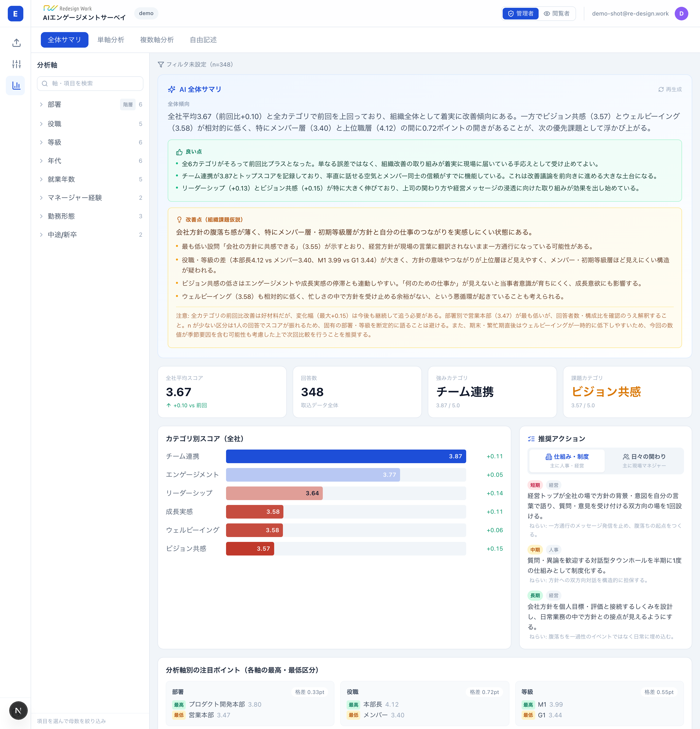
Task: Click 格差 0.33pt in the 部署 card
Action: click(x=309, y=692)
